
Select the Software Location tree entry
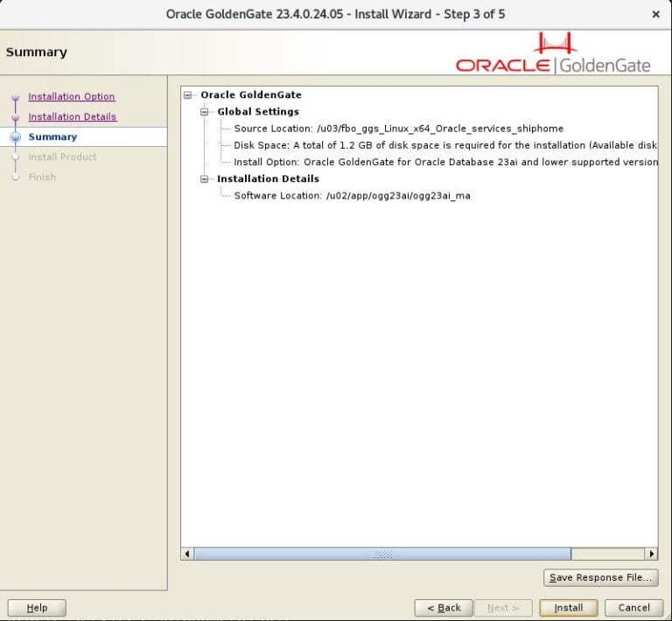click(352, 196)
